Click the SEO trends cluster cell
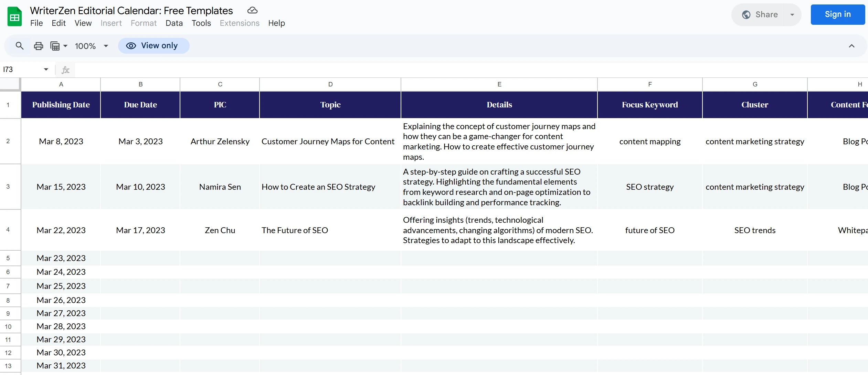The image size is (868, 375). coord(755,230)
